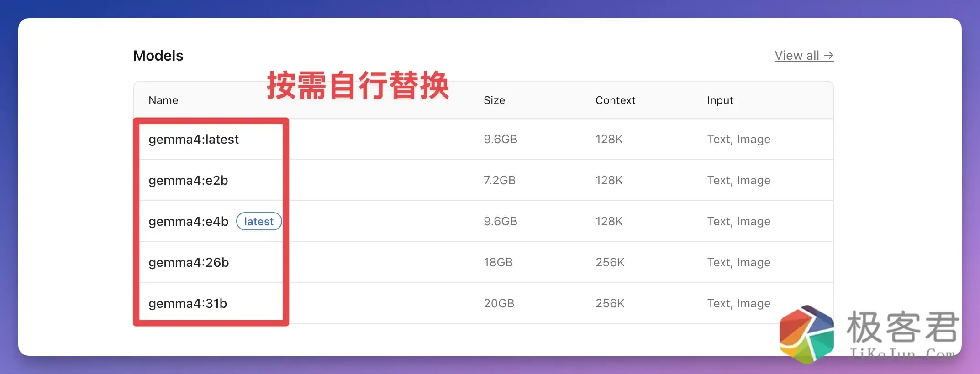Click 128K in the gemma4:e2b row

[609, 181]
